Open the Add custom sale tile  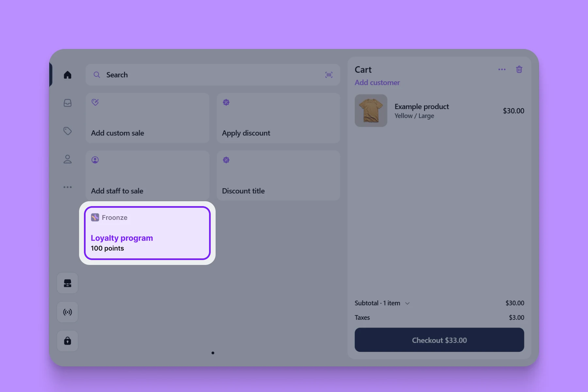(x=147, y=118)
